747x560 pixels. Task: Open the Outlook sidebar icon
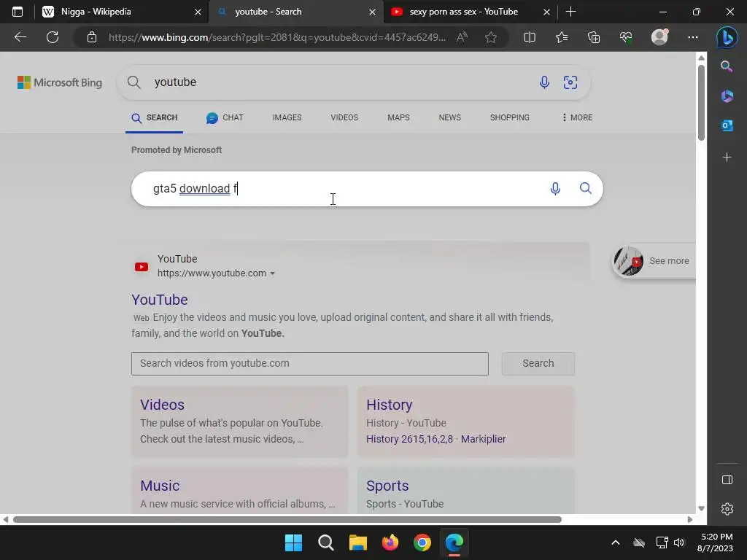[727, 125]
